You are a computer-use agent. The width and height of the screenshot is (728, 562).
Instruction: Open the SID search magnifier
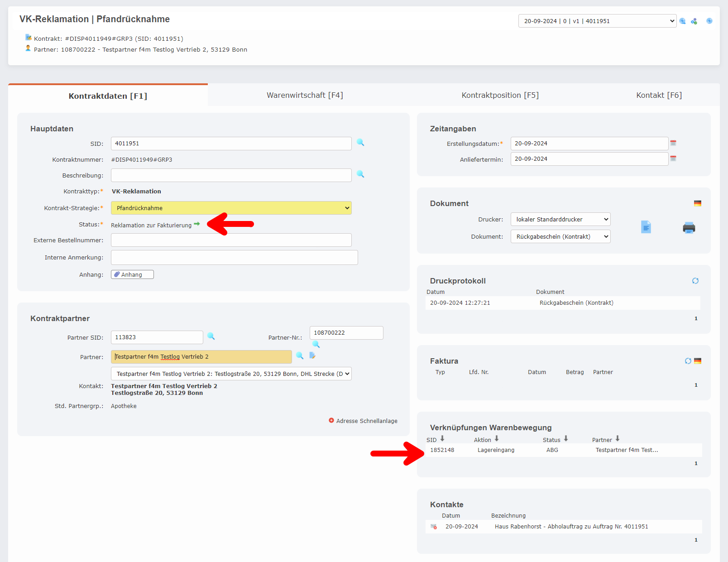pyautogui.click(x=360, y=143)
